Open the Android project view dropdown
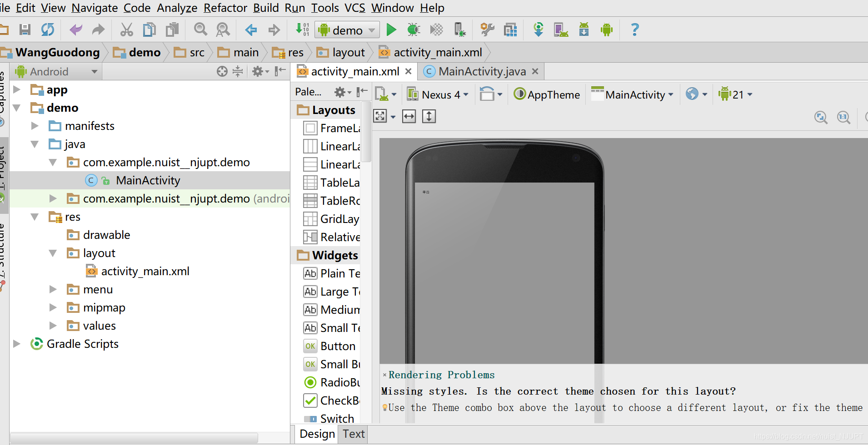 point(56,72)
